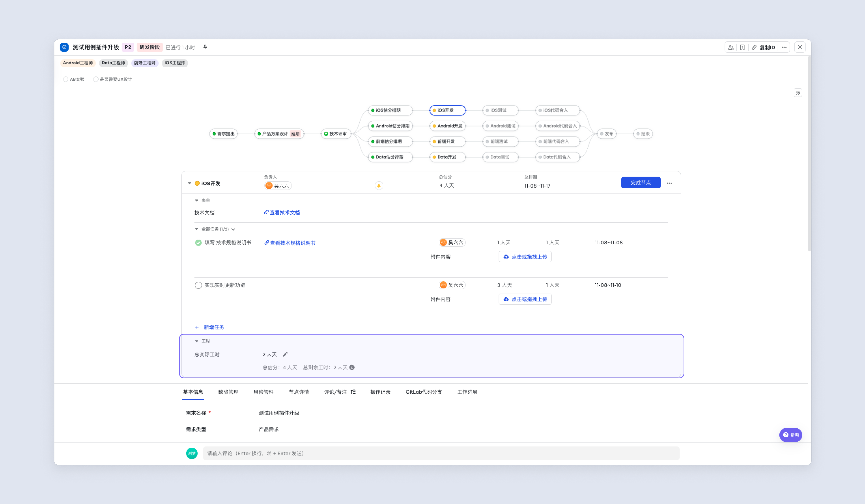The image size is (865, 504).
Task: Open the 查看技术文档 link
Action: click(x=282, y=213)
